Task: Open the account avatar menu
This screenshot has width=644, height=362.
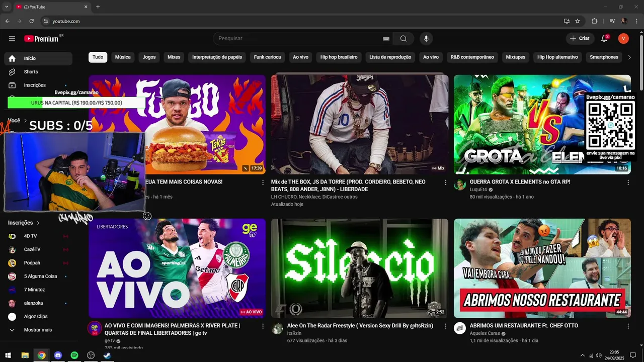Action: click(x=623, y=39)
